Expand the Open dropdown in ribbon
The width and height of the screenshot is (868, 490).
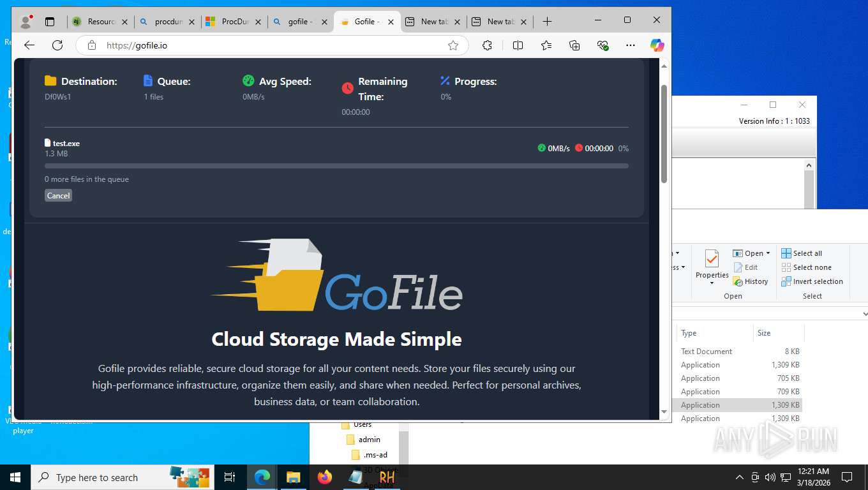tap(768, 253)
